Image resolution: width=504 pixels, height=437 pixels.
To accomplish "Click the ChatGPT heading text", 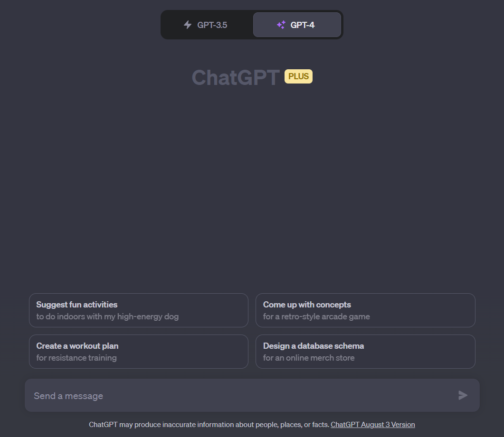I will coord(236,77).
